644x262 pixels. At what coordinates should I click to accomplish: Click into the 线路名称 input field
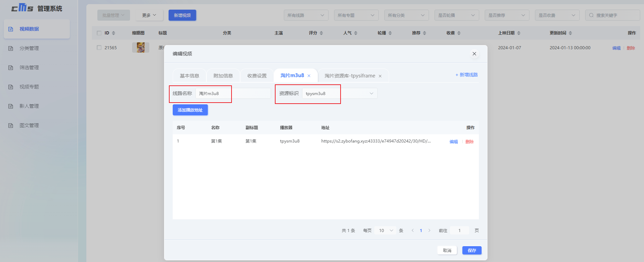[x=233, y=93]
